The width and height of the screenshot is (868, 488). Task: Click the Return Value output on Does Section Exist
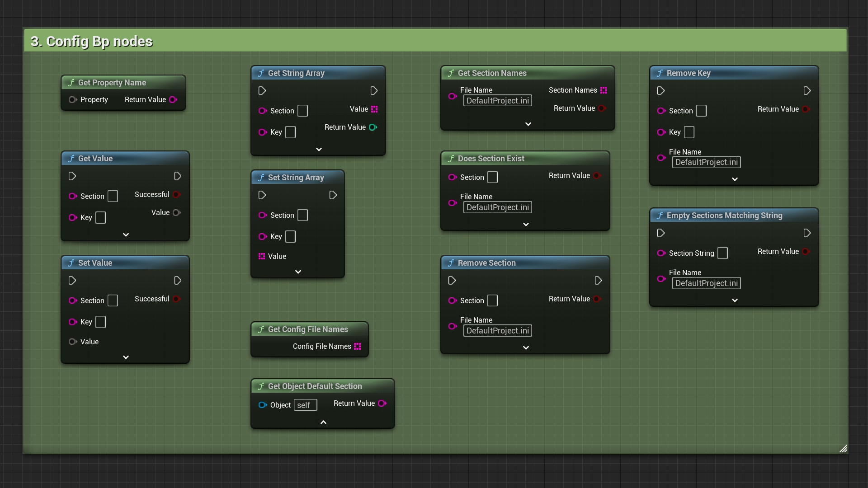597,175
